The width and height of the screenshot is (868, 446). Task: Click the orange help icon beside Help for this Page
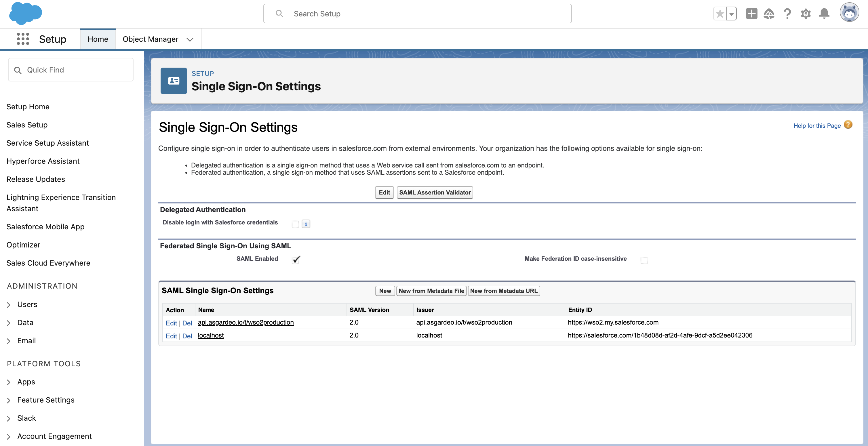[848, 125]
